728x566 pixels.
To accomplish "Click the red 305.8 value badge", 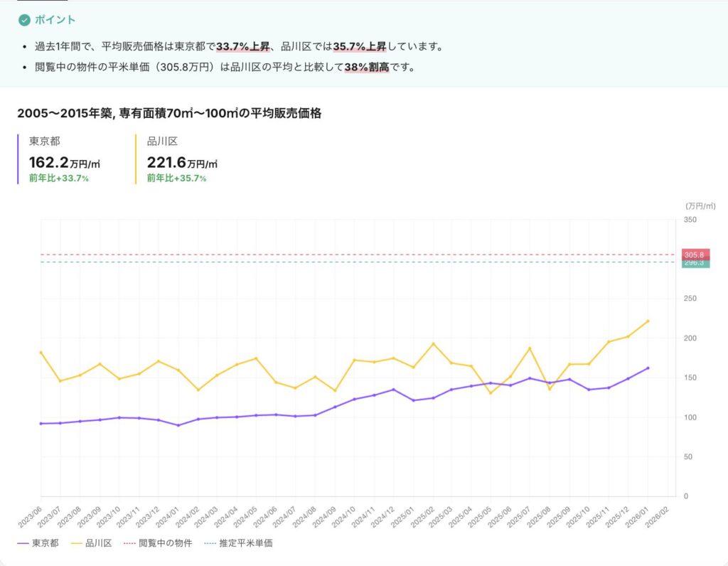I will tap(695, 255).
